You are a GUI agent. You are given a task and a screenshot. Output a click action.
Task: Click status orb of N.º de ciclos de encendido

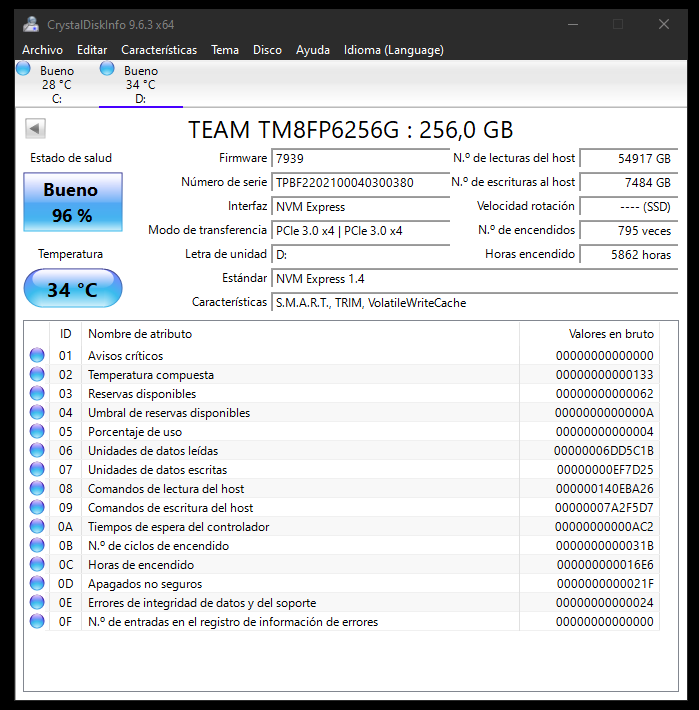click(37, 546)
